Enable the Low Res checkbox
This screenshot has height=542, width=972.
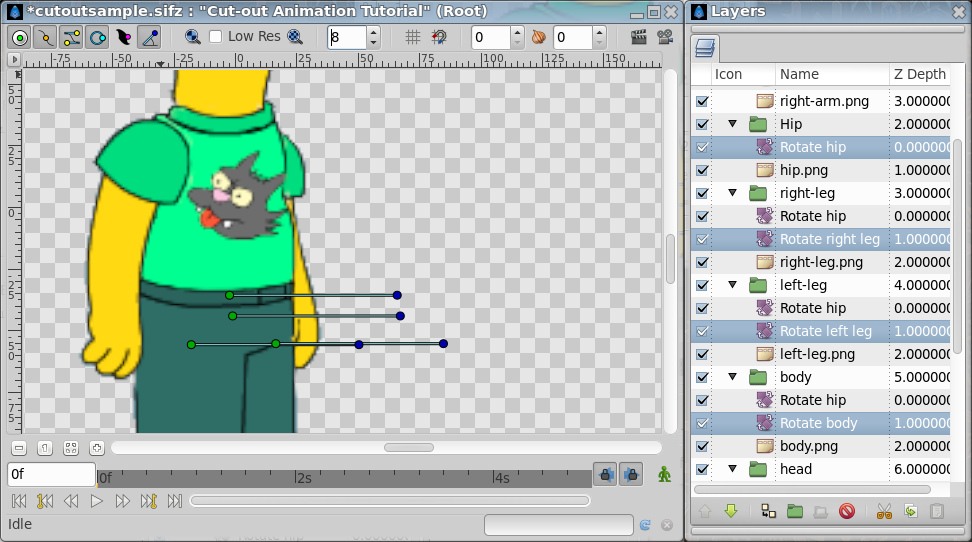click(216, 37)
